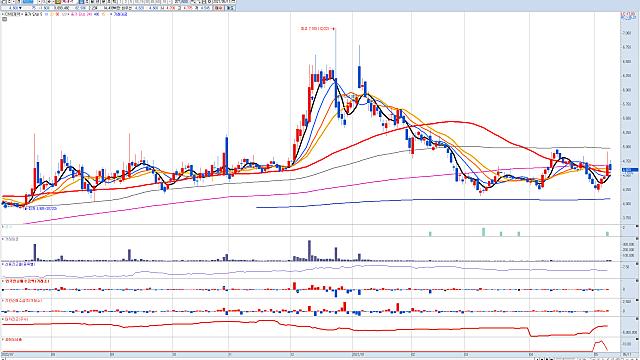Click the corner square of the volume panel
The height and width of the screenshot is (360, 640).
click(x=637, y=239)
